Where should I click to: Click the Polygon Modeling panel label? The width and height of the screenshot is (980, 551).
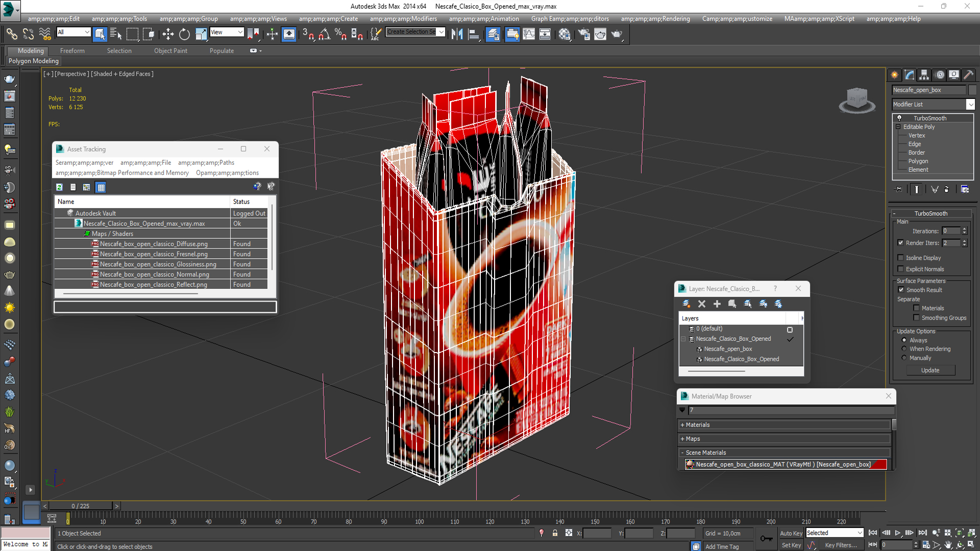pyautogui.click(x=34, y=61)
